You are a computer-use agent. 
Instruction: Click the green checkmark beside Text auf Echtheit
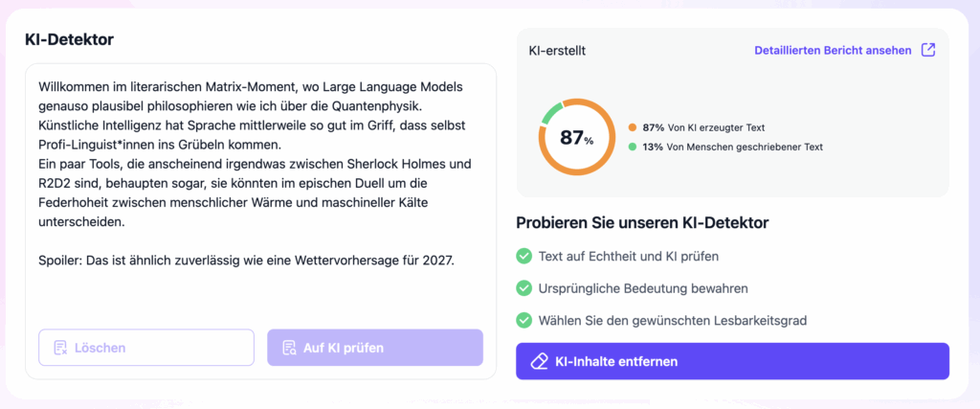pos(523,256)
